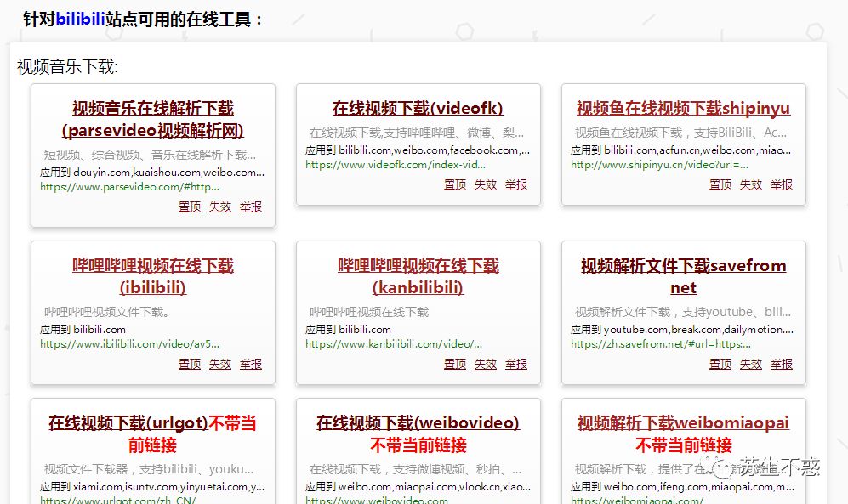Screen dimensions: 848x504
Task: Click 置顶 on the kanbilibili card
Action: pos(455,364)
